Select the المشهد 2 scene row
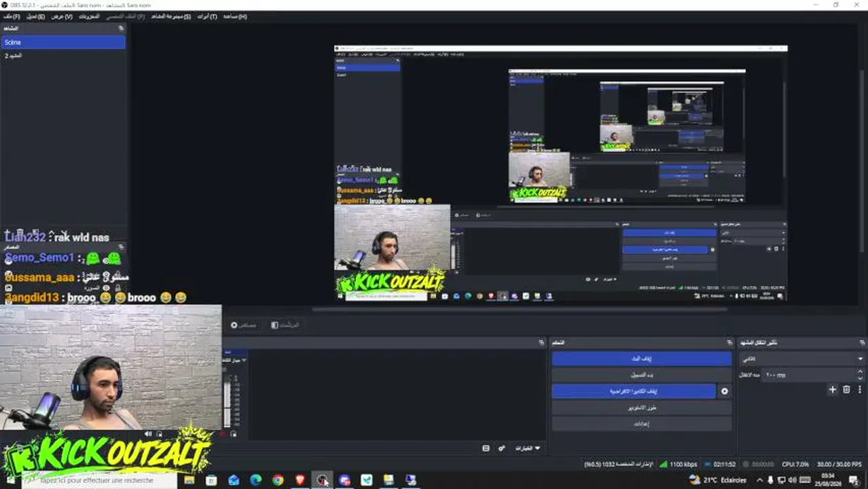Screen dimensions: 868x489 [62, 56]
